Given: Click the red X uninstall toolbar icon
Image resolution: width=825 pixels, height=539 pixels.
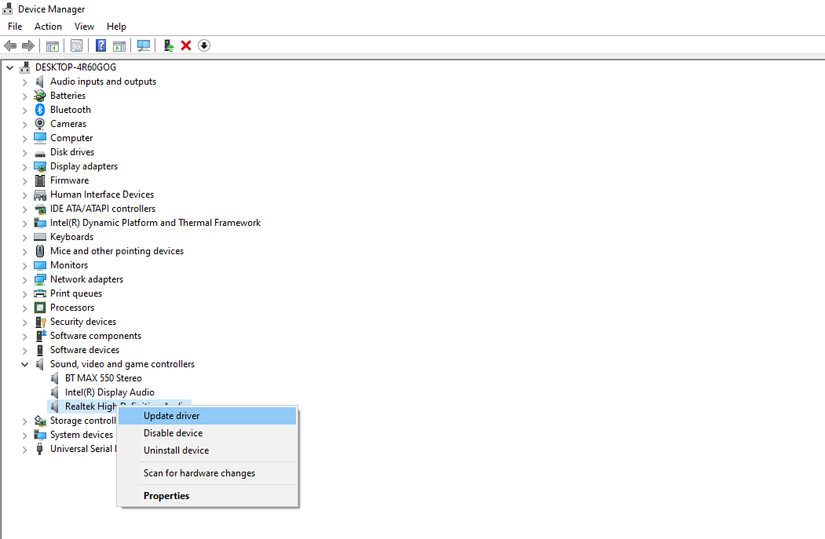Looking at the screenshot, I should (186, 46).
